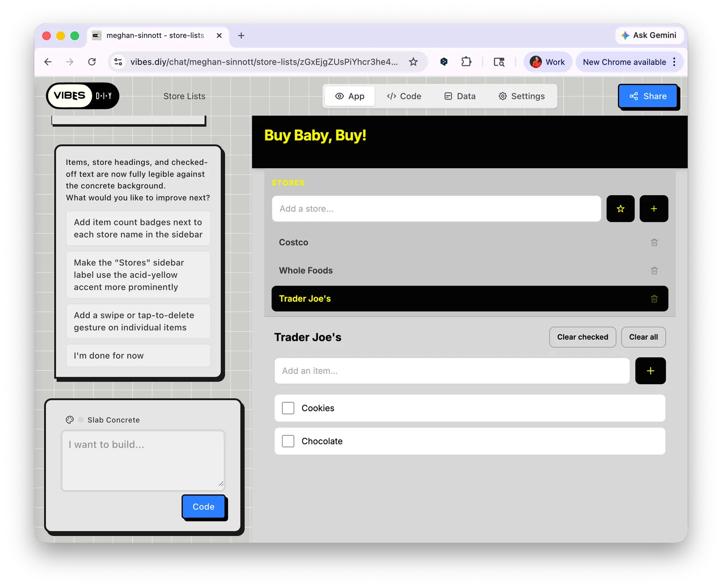Click the yellow star button beside Add a store
The image size is (722, 588).
pos(620,209)
